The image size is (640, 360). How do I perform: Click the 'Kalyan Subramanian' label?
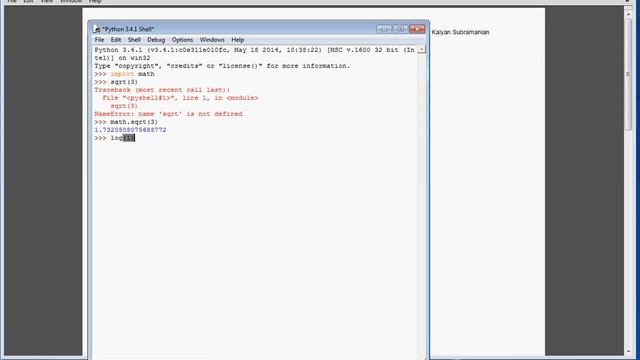(x=460, y=32)
